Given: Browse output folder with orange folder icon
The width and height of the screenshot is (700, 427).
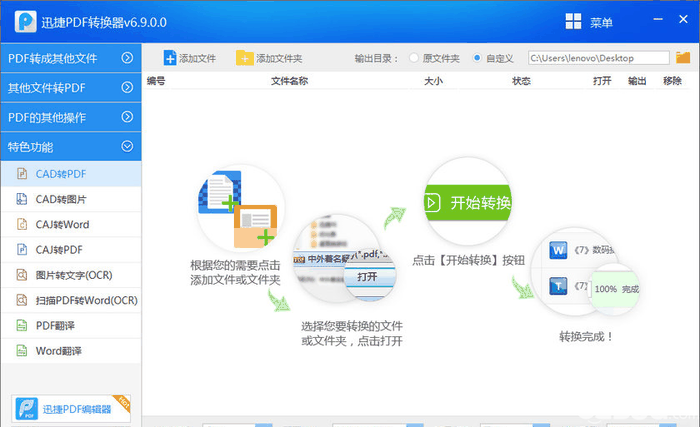Looking at the screenshot, I should tap(683, 58).
